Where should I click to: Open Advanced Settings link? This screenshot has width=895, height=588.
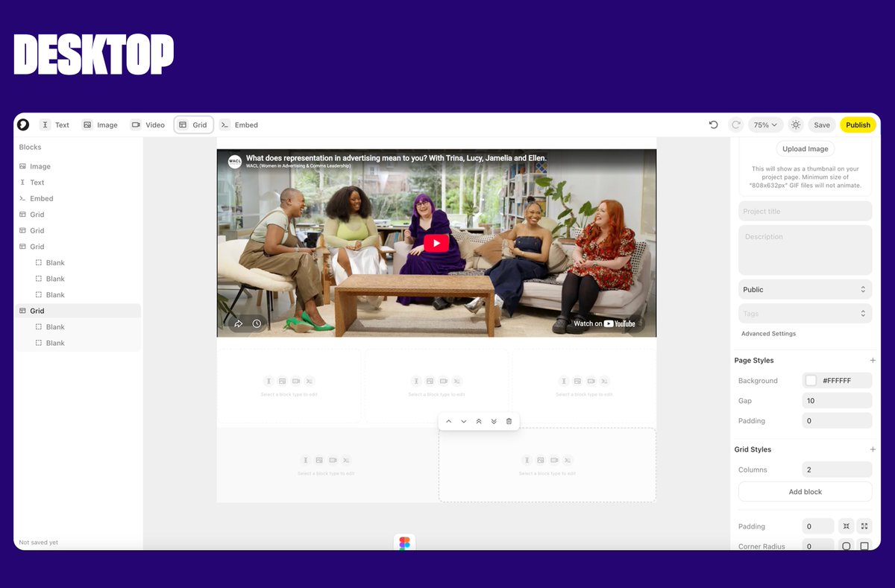(768, 333)
